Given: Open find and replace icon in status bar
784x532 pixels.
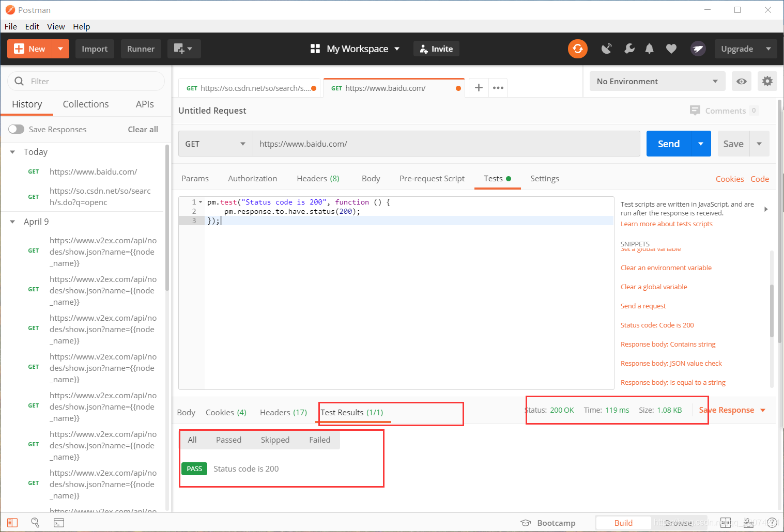Looking at the screenshot, I should pyautogui.click(x=35, y=523).
